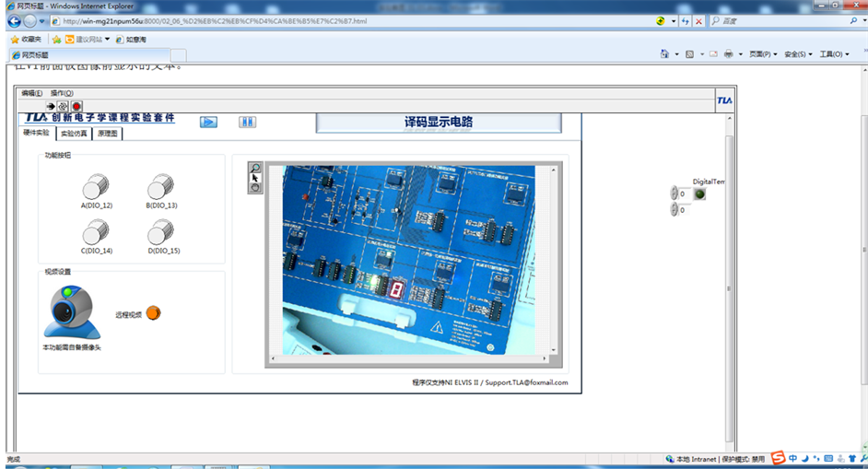868x469 pixels.
Task: Toggle the B(DIO_13) push button
Action: [160, 186]
